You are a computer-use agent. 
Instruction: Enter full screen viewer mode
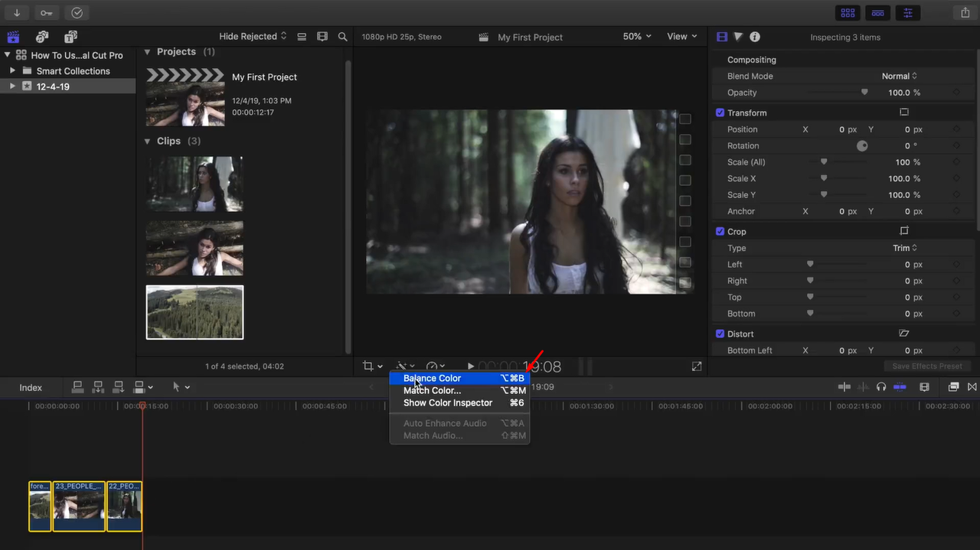pos(697,366)
